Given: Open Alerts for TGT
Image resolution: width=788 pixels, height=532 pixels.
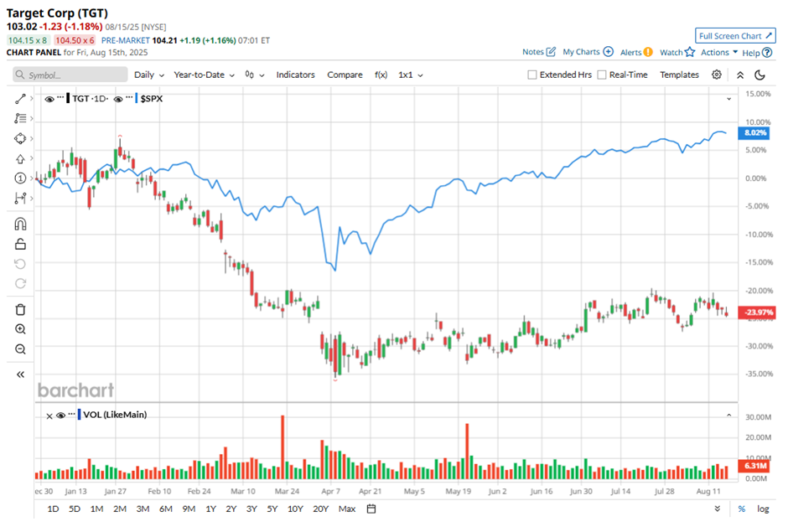Looking at the screenshot, I should (636, 52).
